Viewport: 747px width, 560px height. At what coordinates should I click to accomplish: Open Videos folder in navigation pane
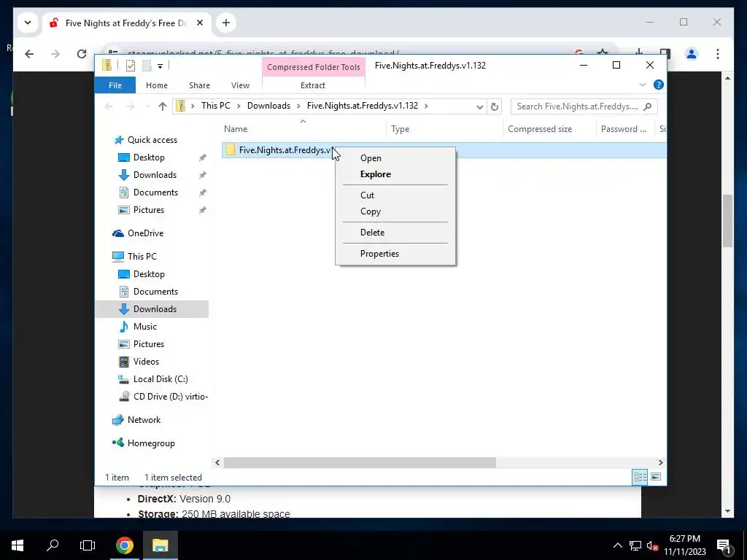tap(146, 362)
